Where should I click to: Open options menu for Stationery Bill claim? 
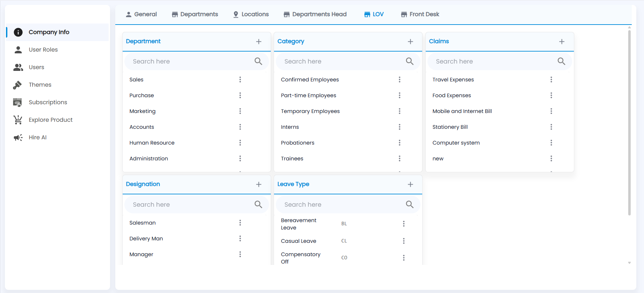click(551, 127)
